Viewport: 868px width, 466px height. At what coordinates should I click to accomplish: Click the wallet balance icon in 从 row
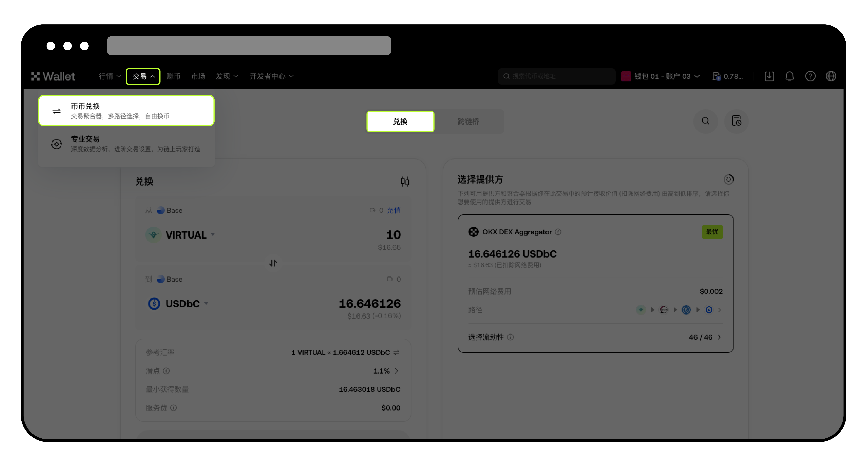click(x=372, y=210)
